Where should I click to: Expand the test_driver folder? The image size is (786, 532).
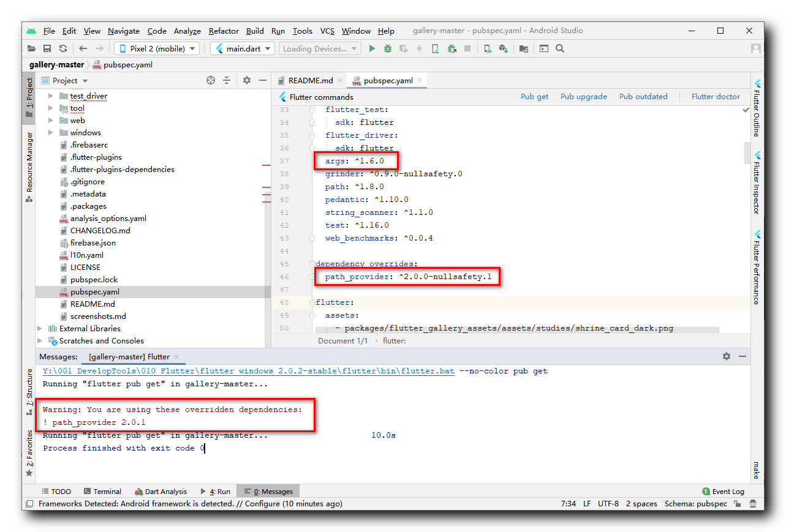pyautogui.click(x=51, y=96)
